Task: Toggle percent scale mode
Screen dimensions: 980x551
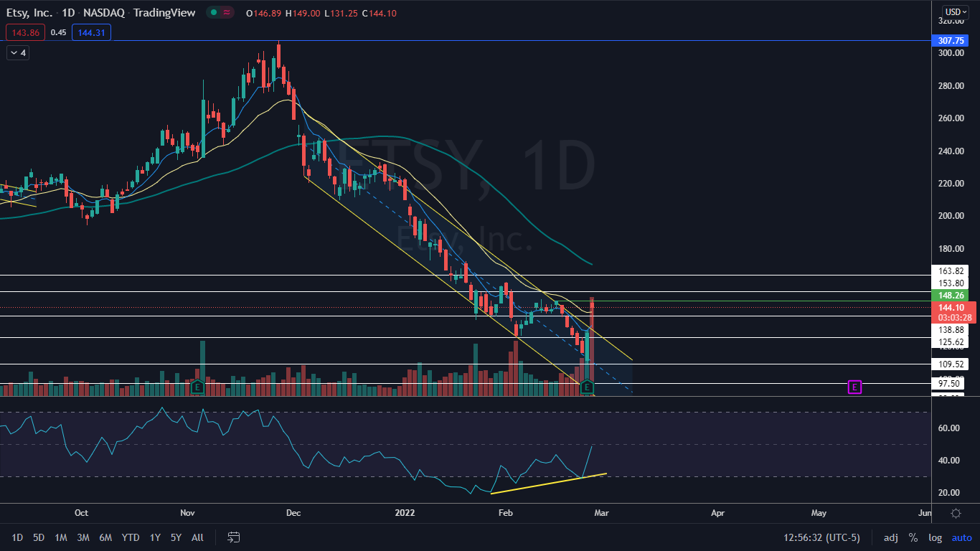Action: 913,537
